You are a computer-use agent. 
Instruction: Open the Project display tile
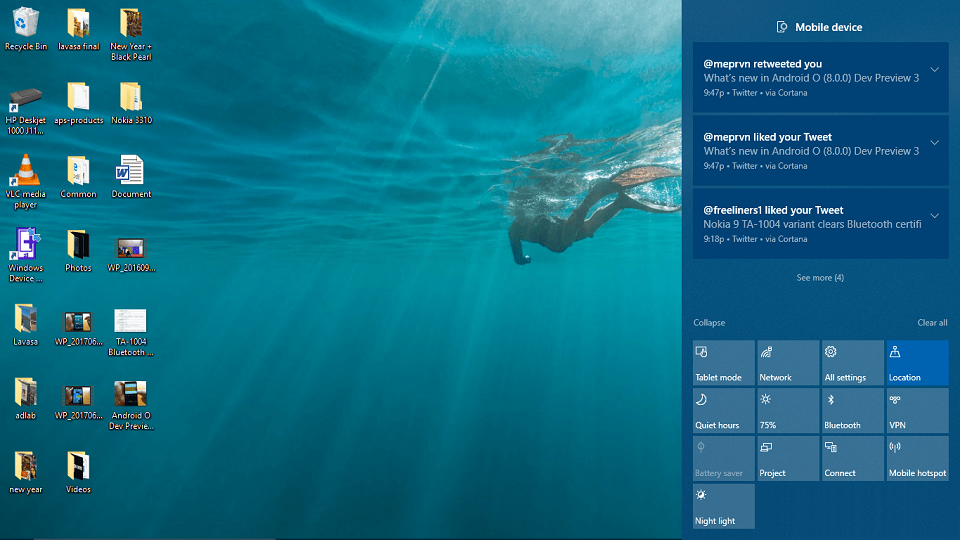pyautogui.click(x=788, y=459)
